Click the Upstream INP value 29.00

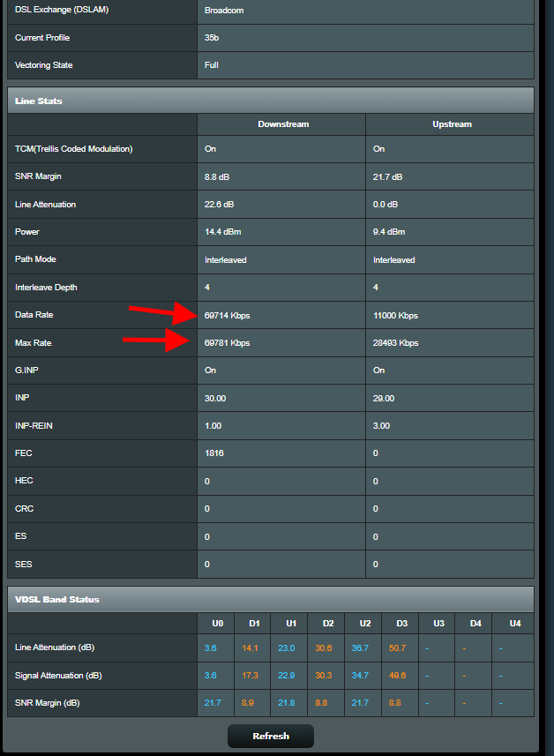click(x=384, y=398)
